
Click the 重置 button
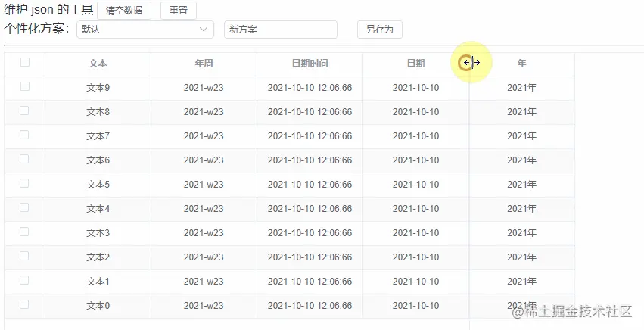pos(179,11)
